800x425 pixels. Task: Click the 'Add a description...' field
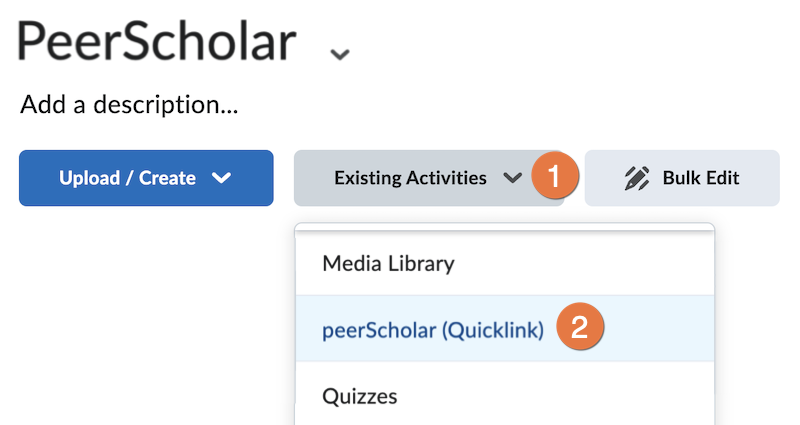pos(129,104)
